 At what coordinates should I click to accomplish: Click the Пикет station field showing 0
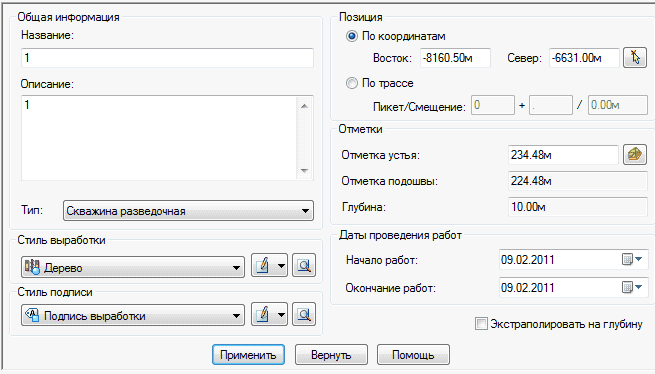coord(493,105)
